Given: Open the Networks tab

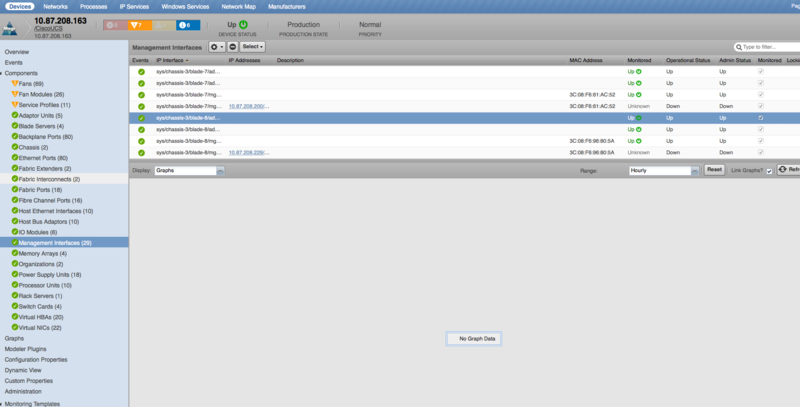Looking at the screenshot, I should coord(56,7).
